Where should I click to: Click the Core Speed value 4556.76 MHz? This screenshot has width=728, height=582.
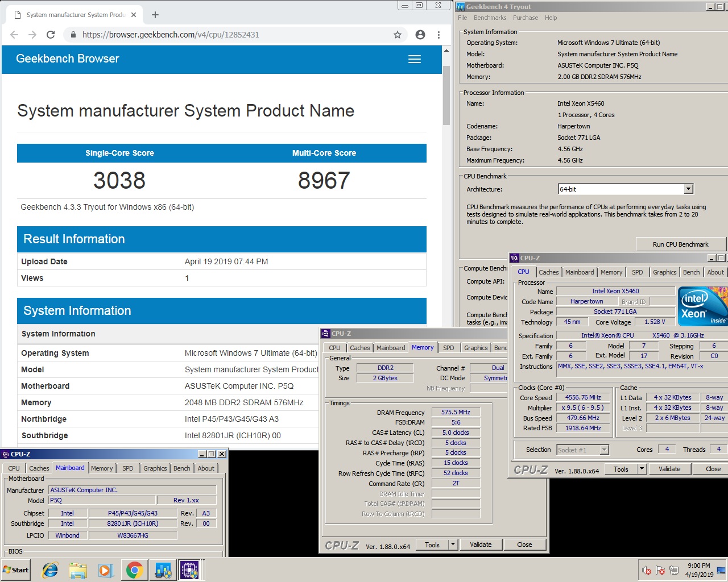coord(583,398)
